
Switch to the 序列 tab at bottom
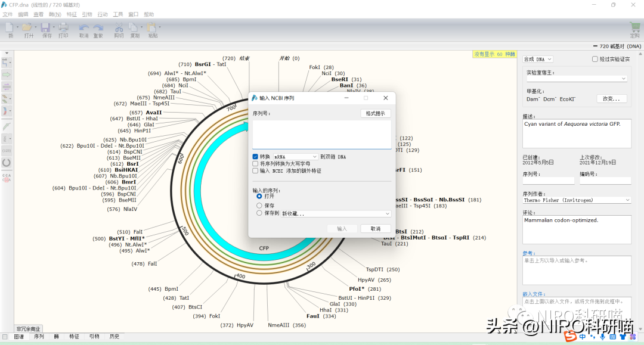[x=39, y=337]
